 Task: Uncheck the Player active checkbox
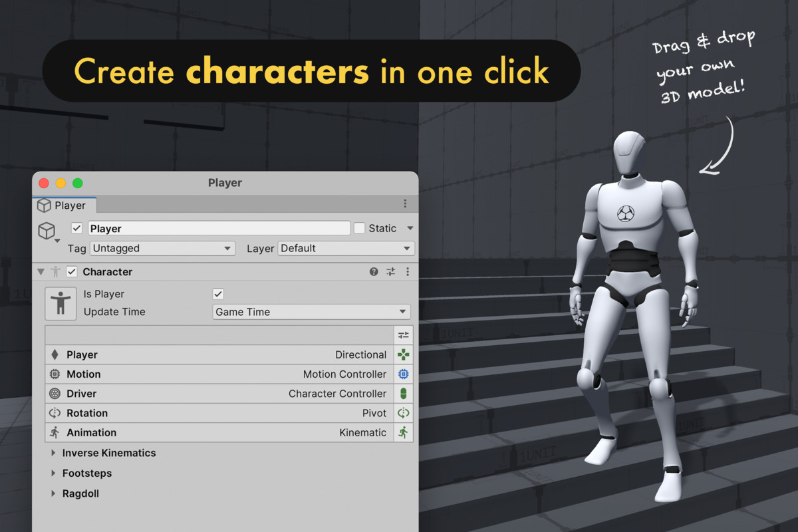click(x=76, y=228)
